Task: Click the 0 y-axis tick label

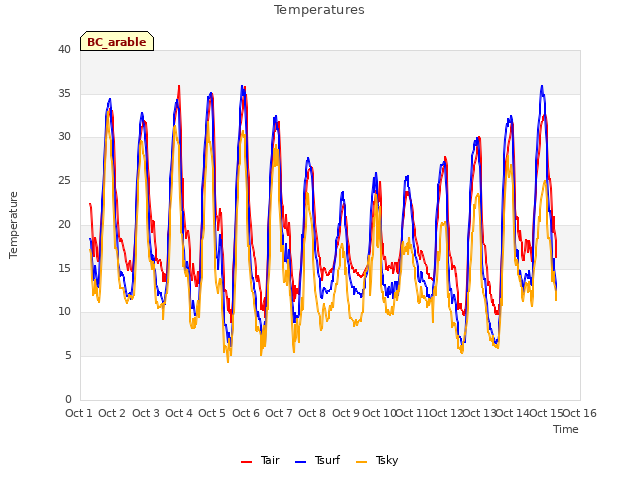Action: point(68,400)
